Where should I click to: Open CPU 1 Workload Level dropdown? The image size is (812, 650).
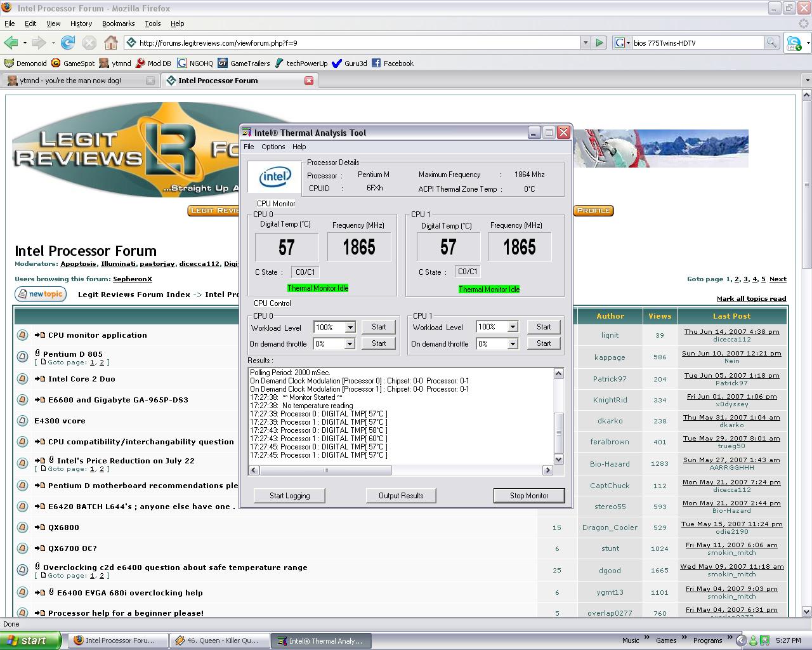513,327
